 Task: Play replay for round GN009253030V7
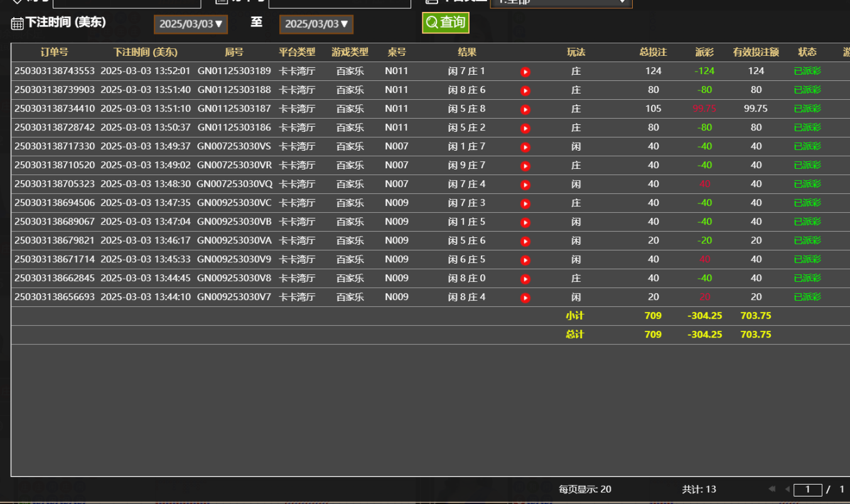(525, 298)
